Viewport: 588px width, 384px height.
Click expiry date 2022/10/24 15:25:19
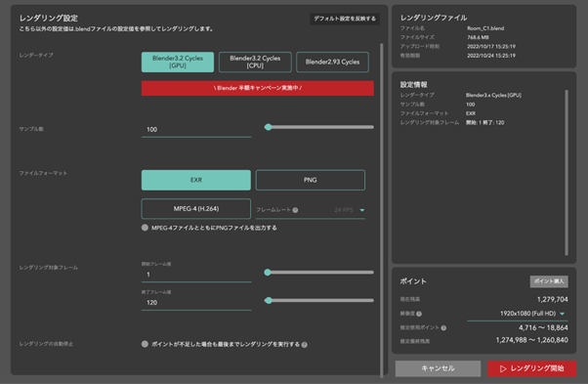(x=491, y=56)
